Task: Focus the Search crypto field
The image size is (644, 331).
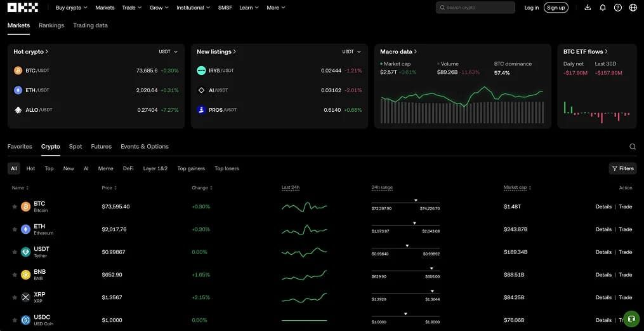Action: [x=475, y=8]
